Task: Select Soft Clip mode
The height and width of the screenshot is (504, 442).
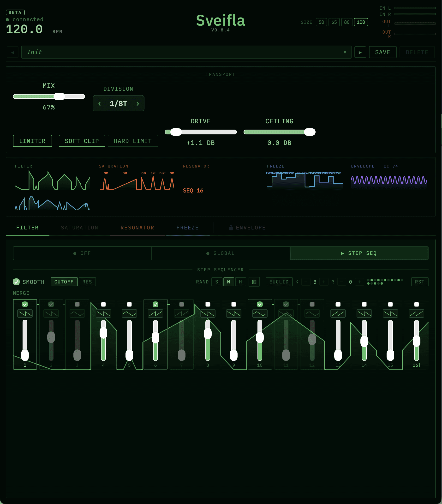Action: (x=82, y=141)
